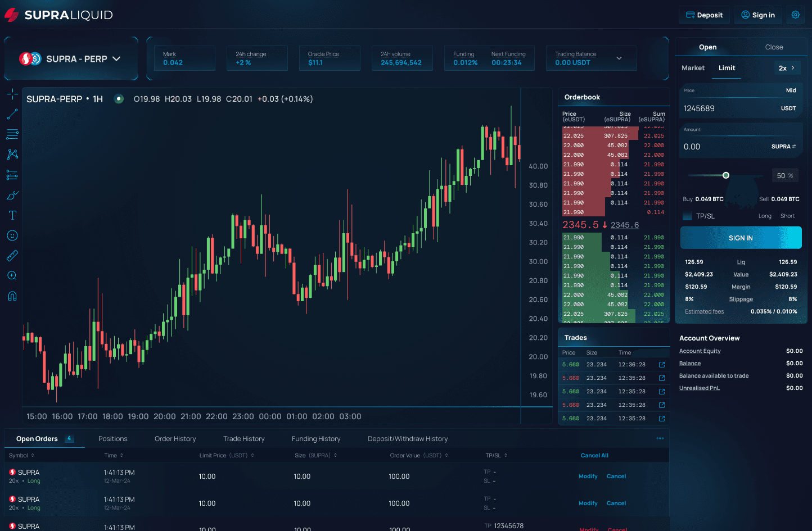Select the brush drawing tool
Screen dimensions: 812x531
[12, 195]
